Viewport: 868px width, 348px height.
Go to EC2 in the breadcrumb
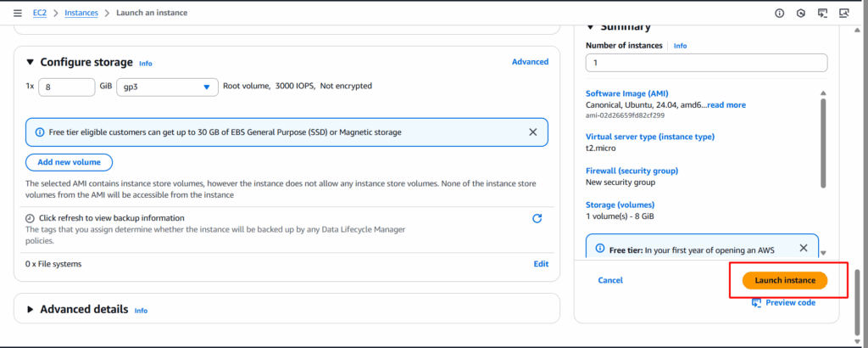coord(40,14)
